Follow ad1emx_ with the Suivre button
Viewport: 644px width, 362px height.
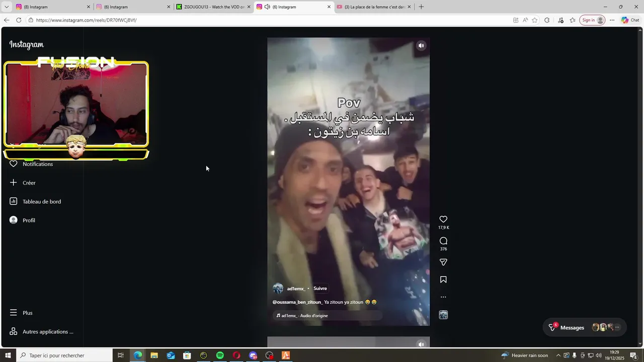pos(320,289)
